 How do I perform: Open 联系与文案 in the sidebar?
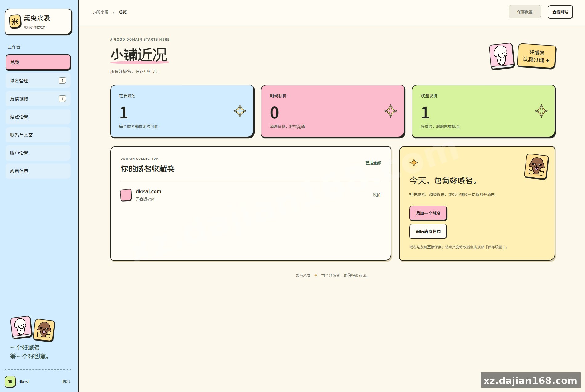tap(38, 135)
